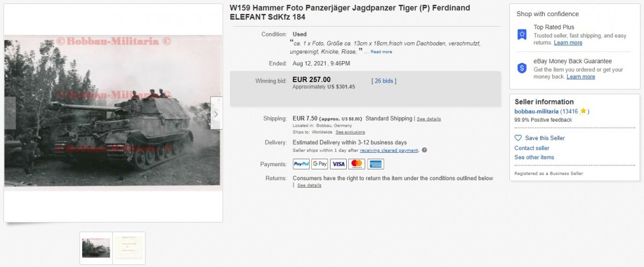
Task: Click the VISA payment icon
Action: coord(338,164)
